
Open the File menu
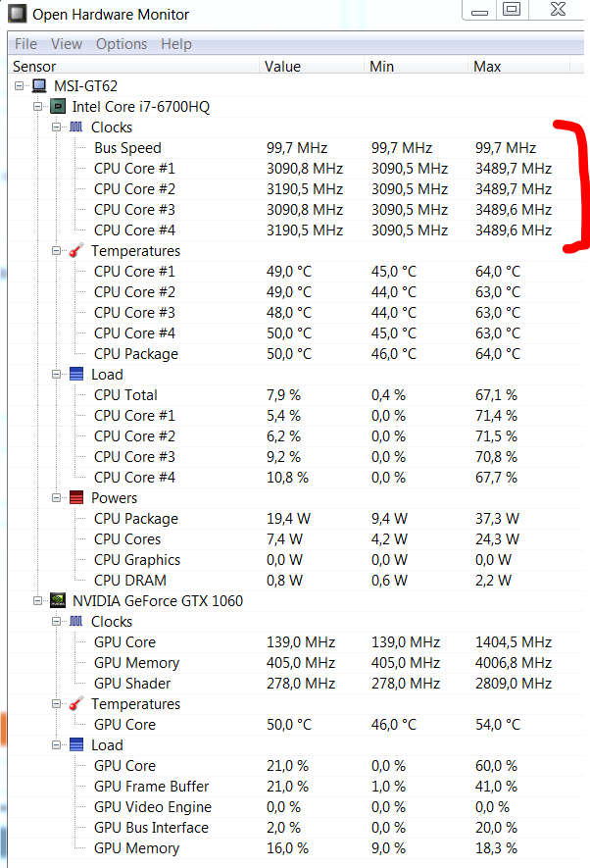26,44
